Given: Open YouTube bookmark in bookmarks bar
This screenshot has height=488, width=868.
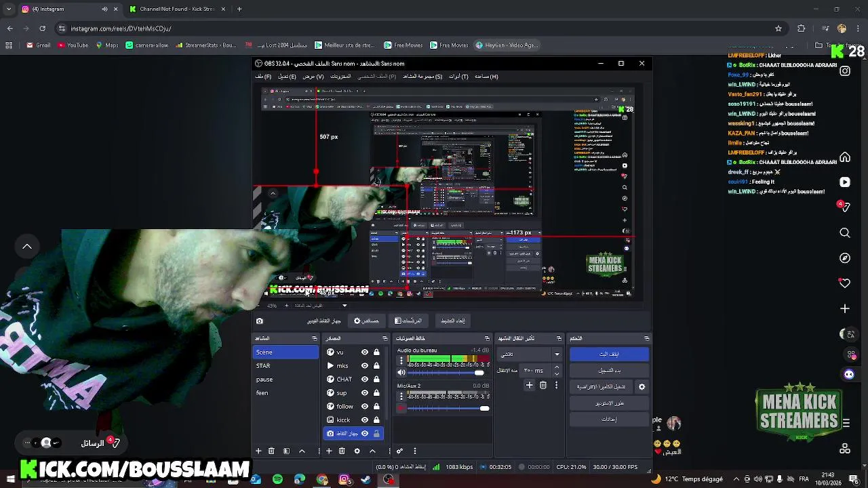Looking at the screenshot, I should point(73,45).
